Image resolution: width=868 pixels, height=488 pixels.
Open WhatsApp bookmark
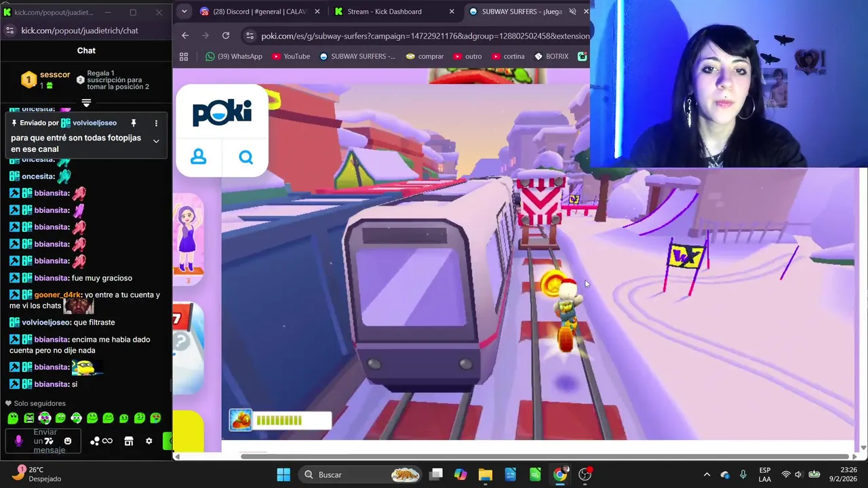tap(234, 56)
